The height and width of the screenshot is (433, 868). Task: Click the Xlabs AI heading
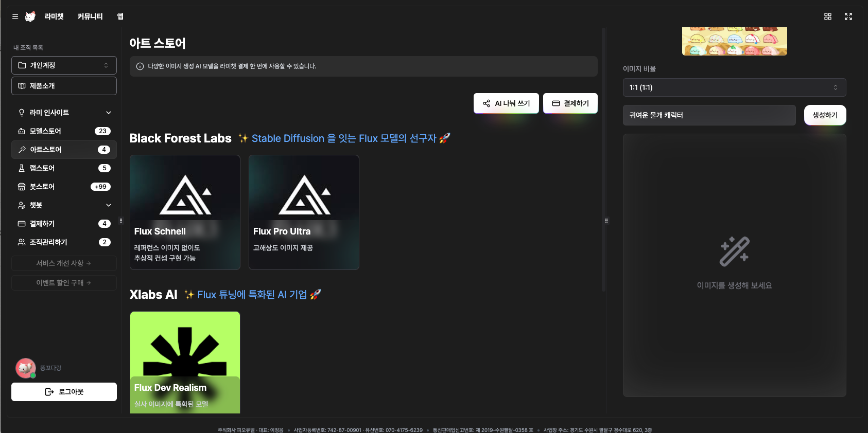tap(153, 295)
